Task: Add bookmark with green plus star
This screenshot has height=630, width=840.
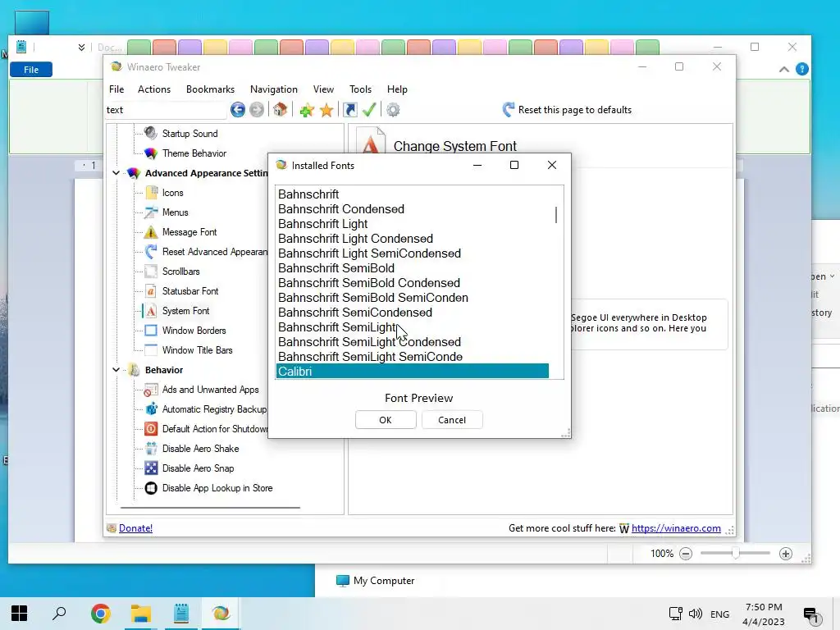Action: click(307, 111)
